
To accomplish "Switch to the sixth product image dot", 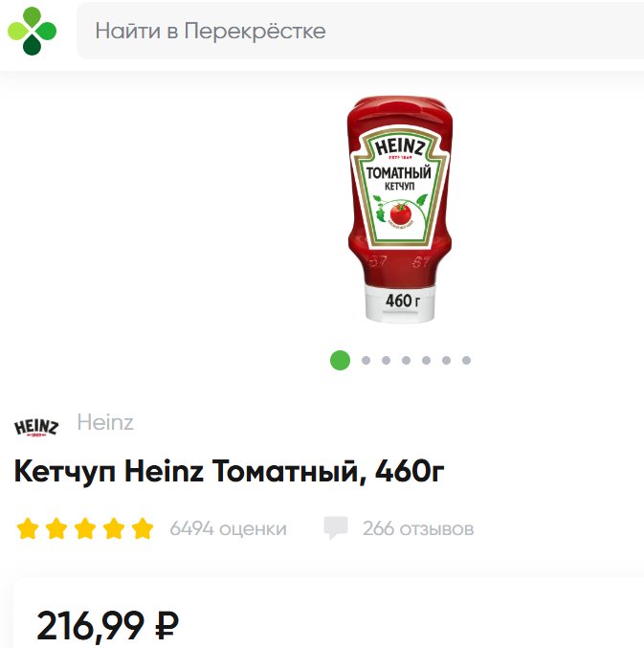I will tap(446, 360).
